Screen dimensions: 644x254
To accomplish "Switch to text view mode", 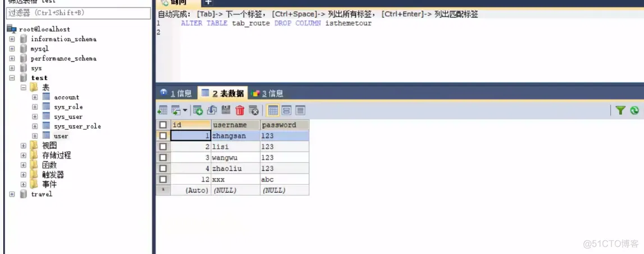I will 300,110.
